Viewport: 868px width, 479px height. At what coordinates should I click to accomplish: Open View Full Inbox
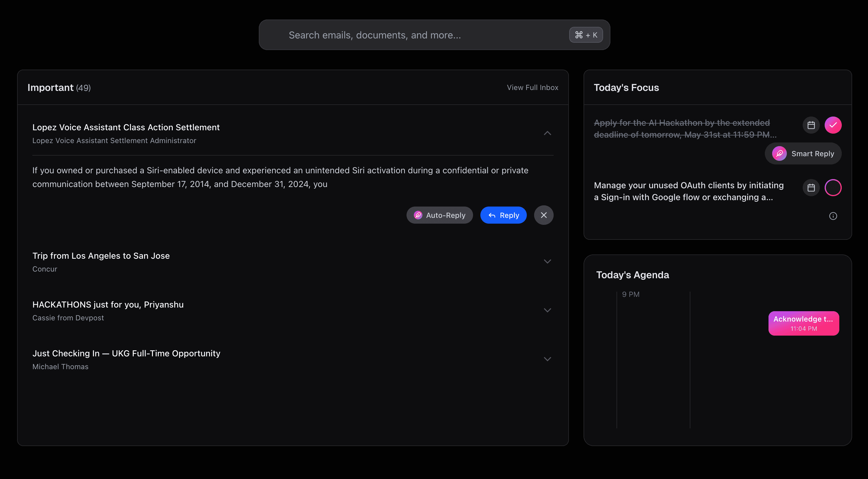pos(532,87)
